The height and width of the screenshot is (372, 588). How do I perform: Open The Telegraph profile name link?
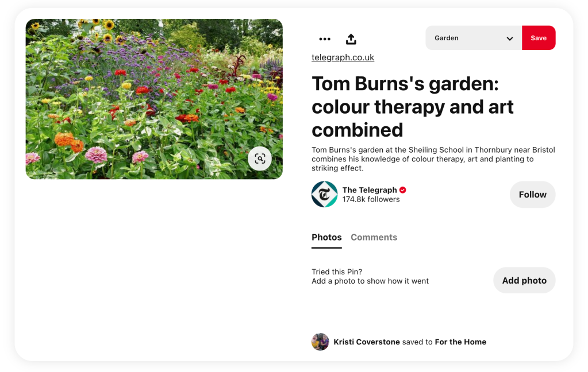(x=370, y=190)
